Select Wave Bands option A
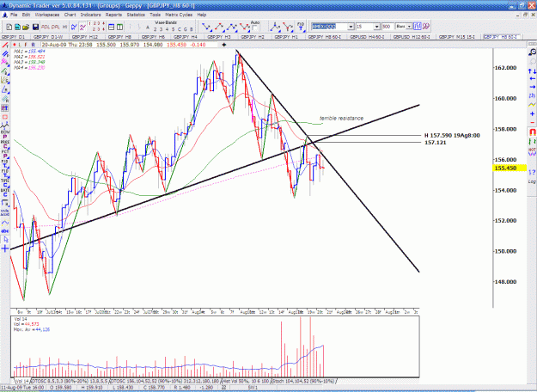This screenshot has height=392, width=537. tap(148, 28)
